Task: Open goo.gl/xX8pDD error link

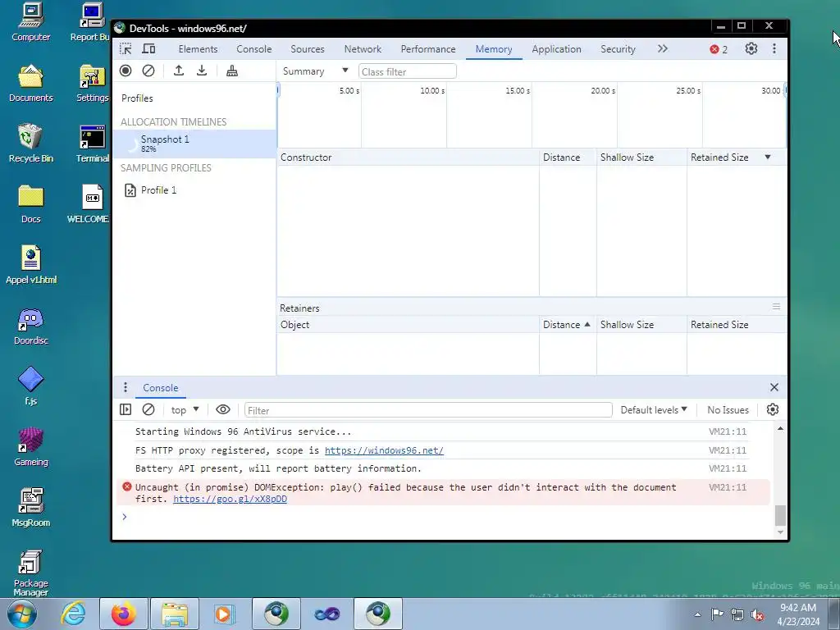Action: pyautogui.click(x=230, y=499)
